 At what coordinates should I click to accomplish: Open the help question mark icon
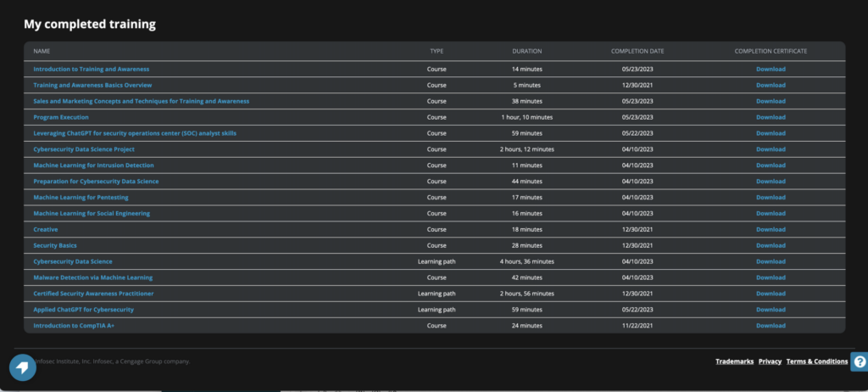tap(859, 362)
